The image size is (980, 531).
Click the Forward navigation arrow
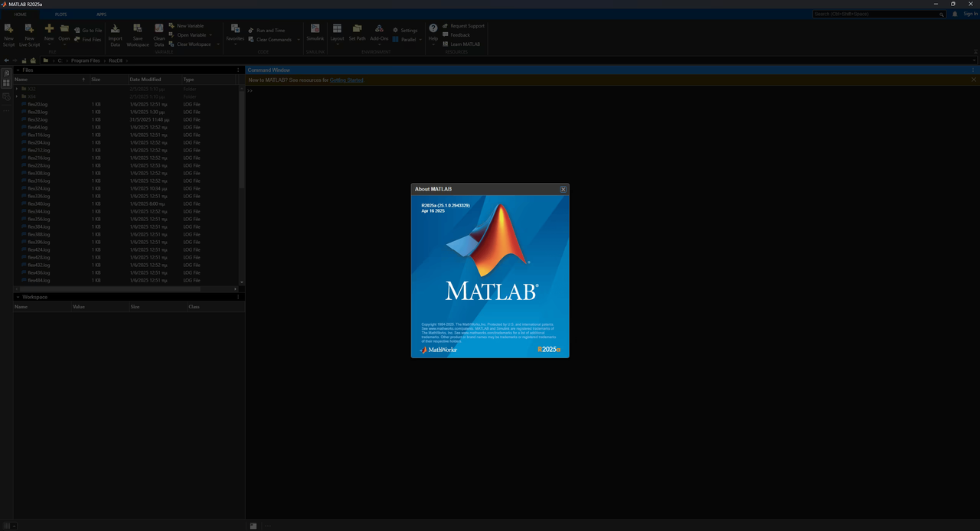coord(15,60)
